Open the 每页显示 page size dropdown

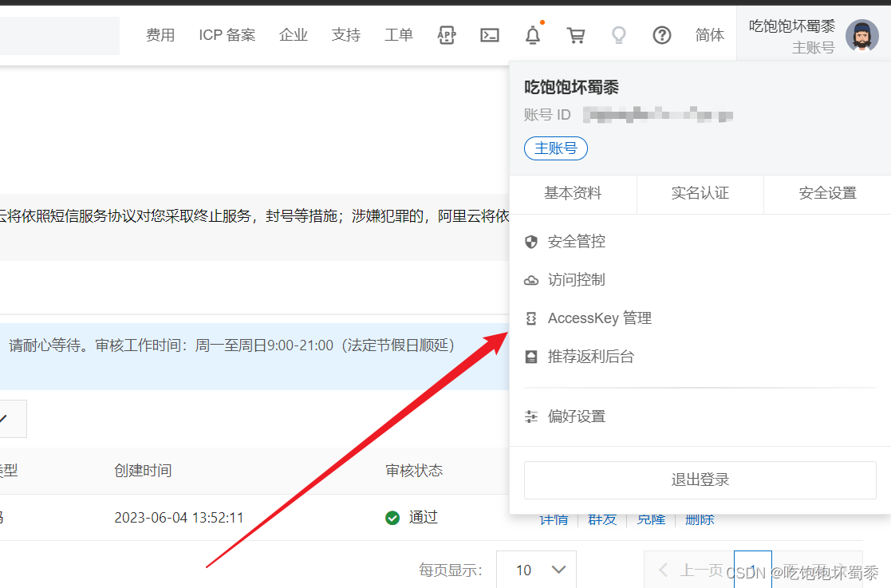click(536, 570)
